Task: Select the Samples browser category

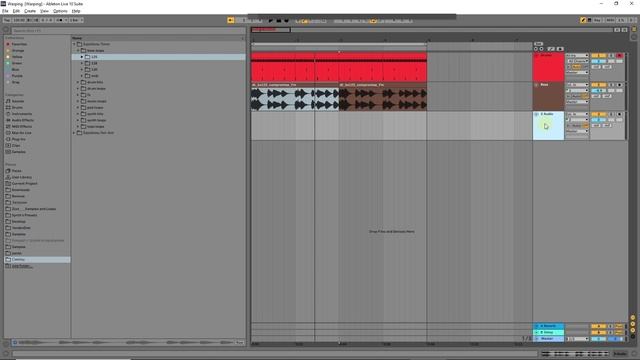Action: click(18, 152)
